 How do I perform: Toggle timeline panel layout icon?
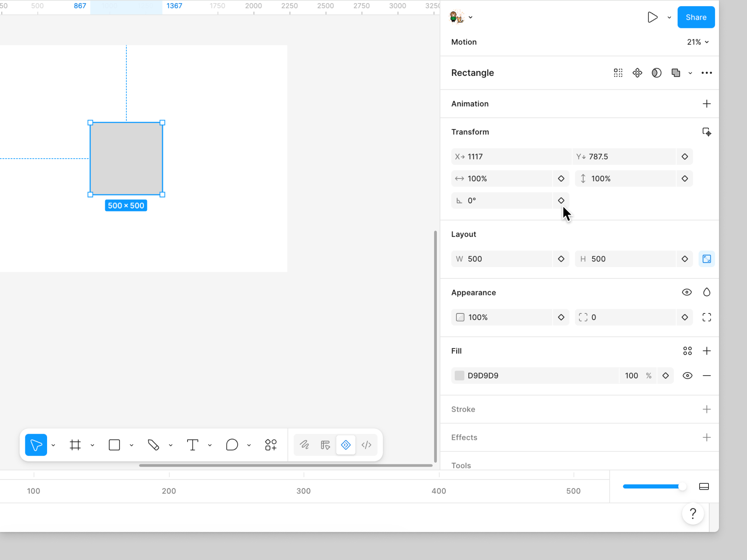(704, 486)
